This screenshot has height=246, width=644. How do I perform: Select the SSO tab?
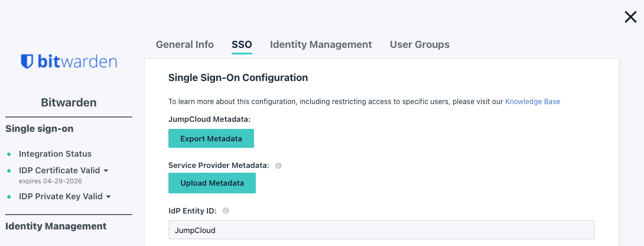tap(242, 44)
